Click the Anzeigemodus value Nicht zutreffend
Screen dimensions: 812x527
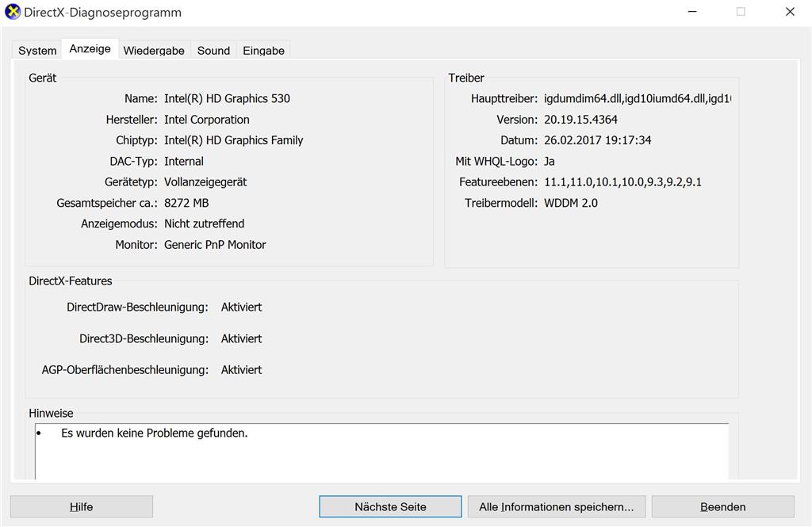tap(204, 223)
